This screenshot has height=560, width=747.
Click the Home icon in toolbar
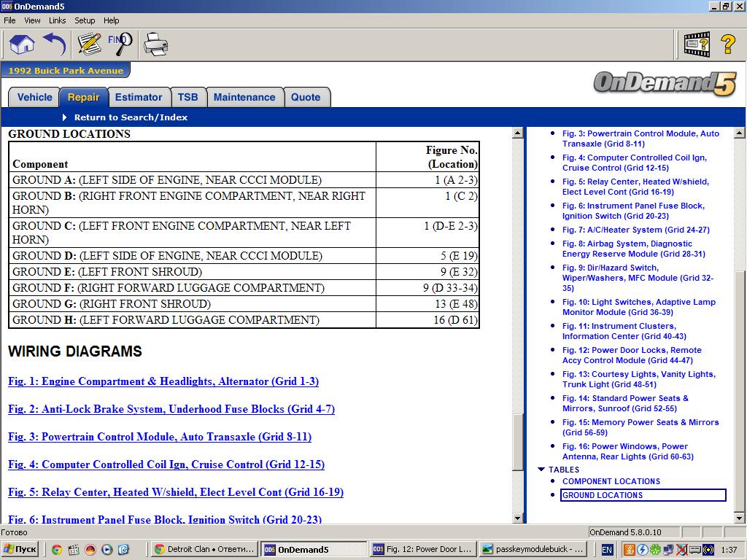[x=22, y=44]
